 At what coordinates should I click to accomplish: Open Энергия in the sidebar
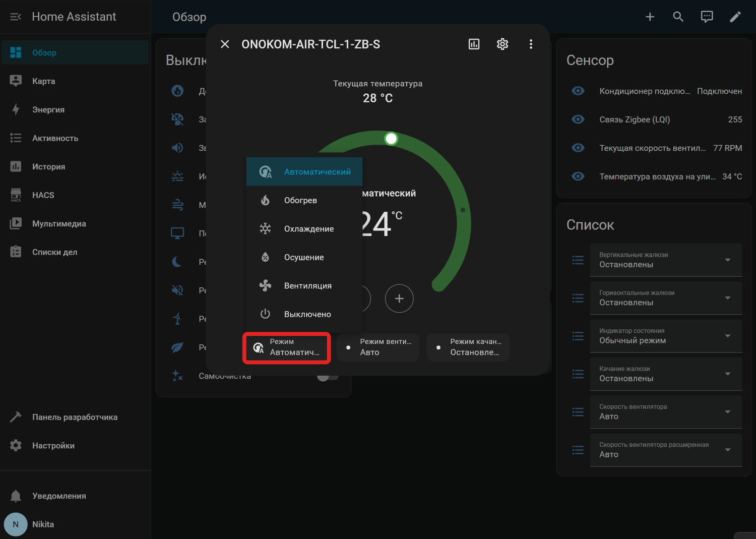point(75,109)
